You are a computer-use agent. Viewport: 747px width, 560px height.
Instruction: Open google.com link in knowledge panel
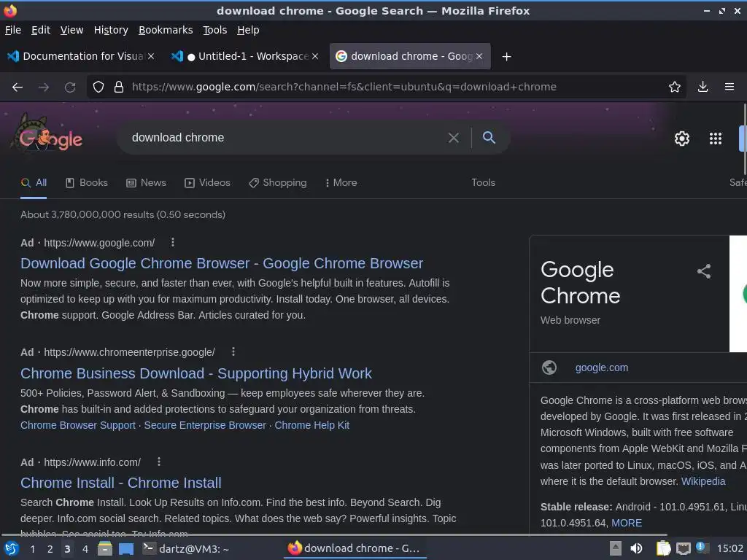tap(602, 367)
